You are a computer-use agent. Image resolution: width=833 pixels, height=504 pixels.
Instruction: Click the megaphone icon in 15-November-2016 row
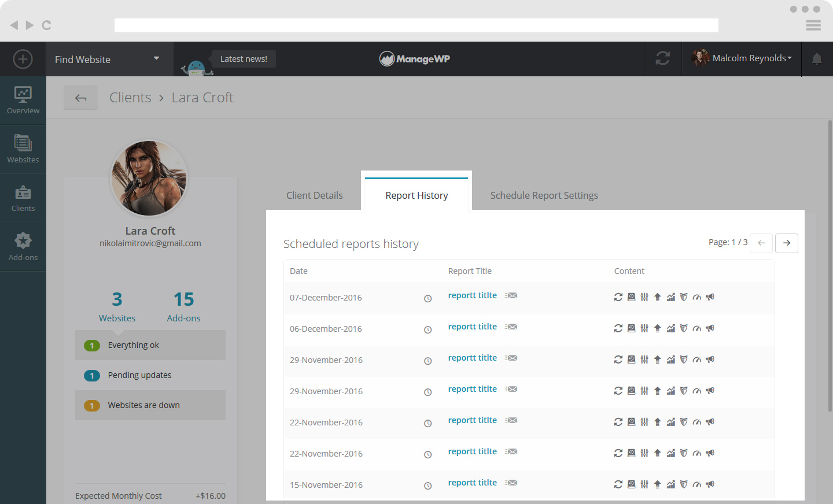click(710, 484)
